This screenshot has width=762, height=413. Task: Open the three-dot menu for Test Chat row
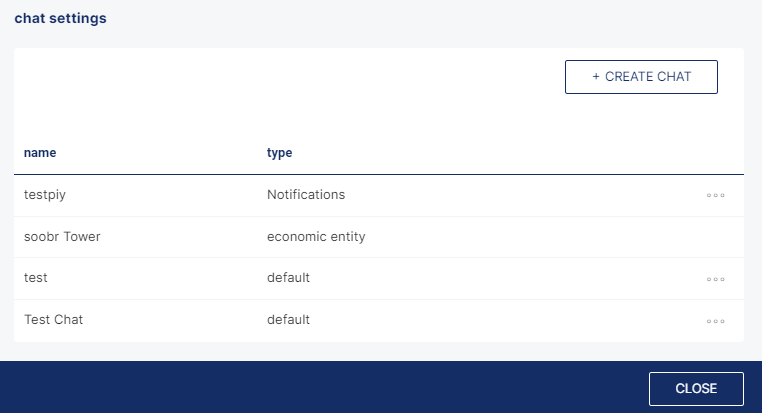click(x=715, y=321)
